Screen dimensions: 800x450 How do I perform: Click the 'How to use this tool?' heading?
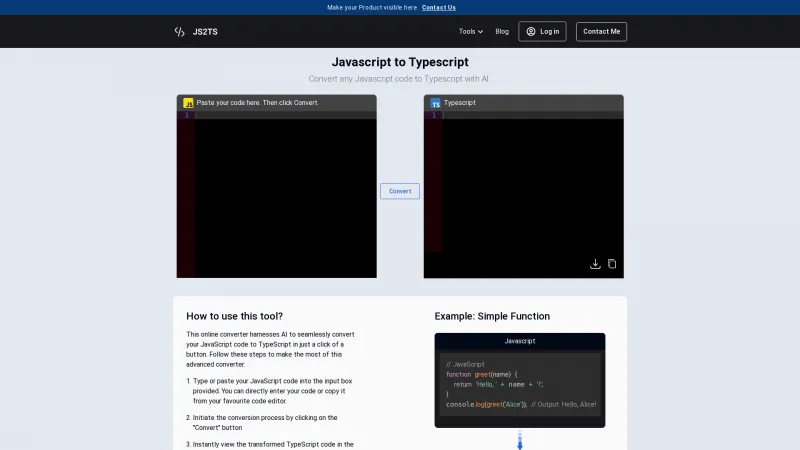235,316
